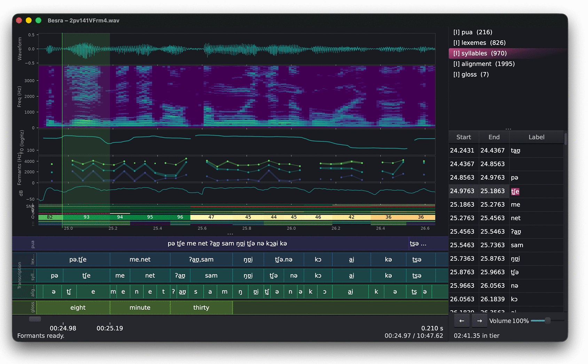The image size is (588, 364).
Task: Select the 'me.net' lexeme interval
Action: 140,260
